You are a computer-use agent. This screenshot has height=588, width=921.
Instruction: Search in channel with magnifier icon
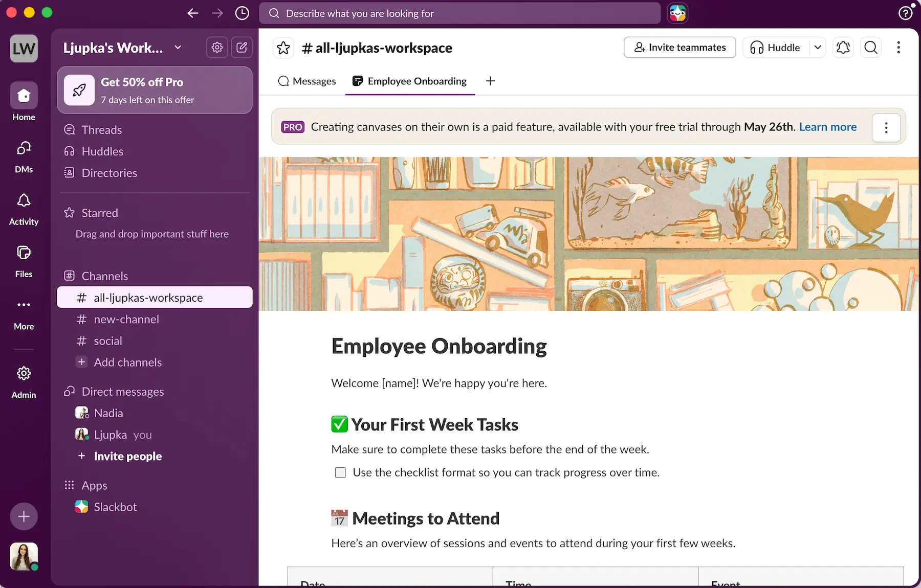pos(871,48)
